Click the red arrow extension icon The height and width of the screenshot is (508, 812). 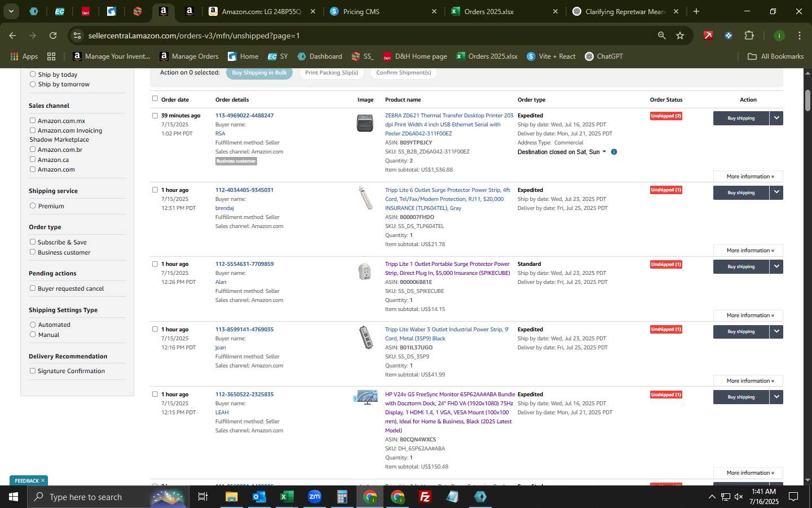coord(708,36)
